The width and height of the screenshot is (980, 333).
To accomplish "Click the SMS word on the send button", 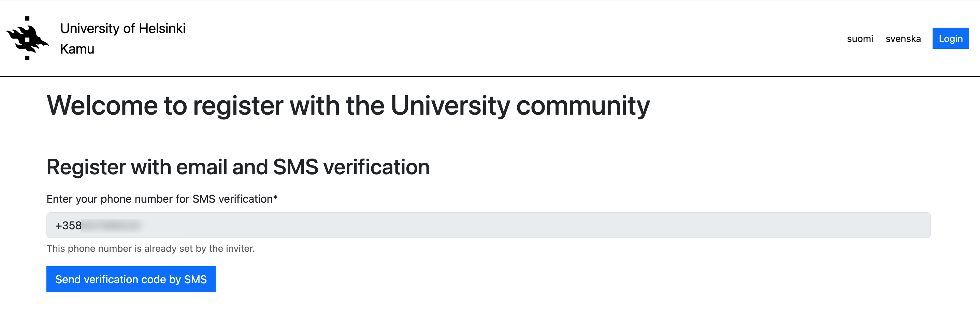I will pyautogui.click(x=195, y=279).
